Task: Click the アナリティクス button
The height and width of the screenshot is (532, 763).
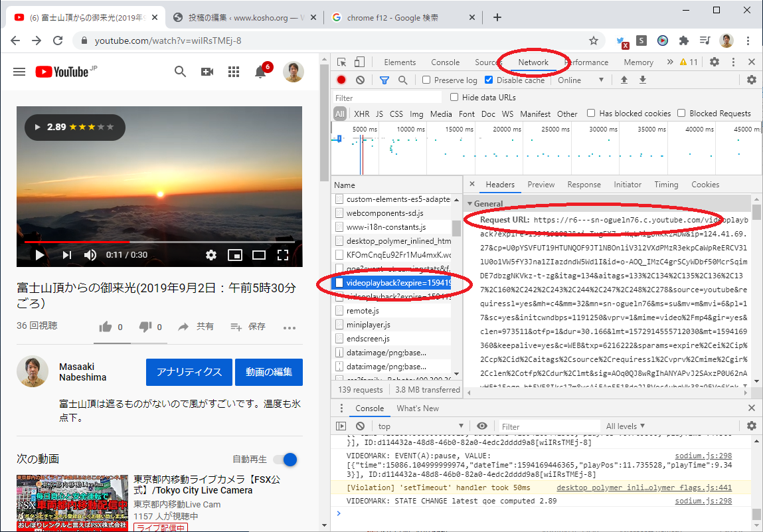Action: [x=189, y=372]
